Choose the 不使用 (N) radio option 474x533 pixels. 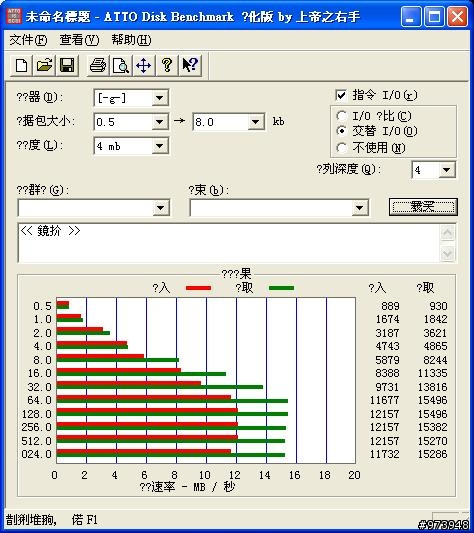[x=341, y=148]
